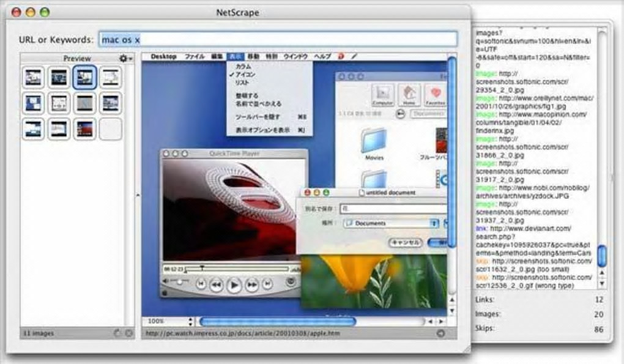
Task: Select the highlighted blue-bordered preview thumbnail
Action: [x=85, y=77]
